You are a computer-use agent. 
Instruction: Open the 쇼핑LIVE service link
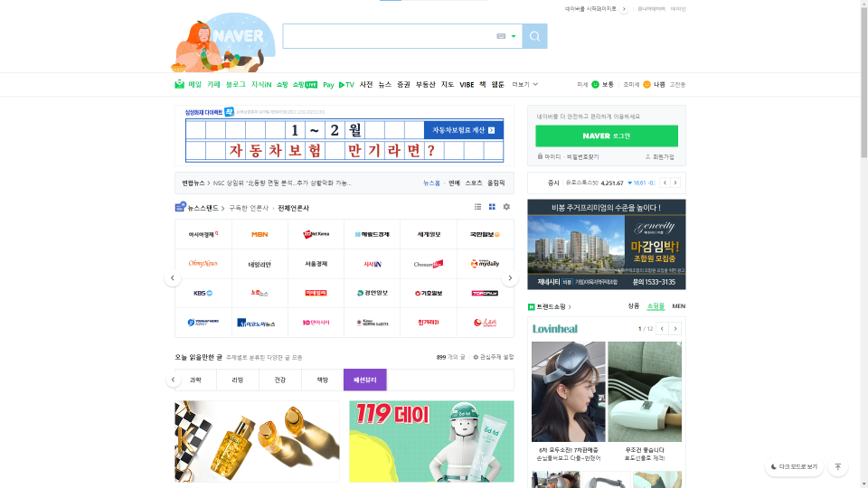[x=305, y=85]
